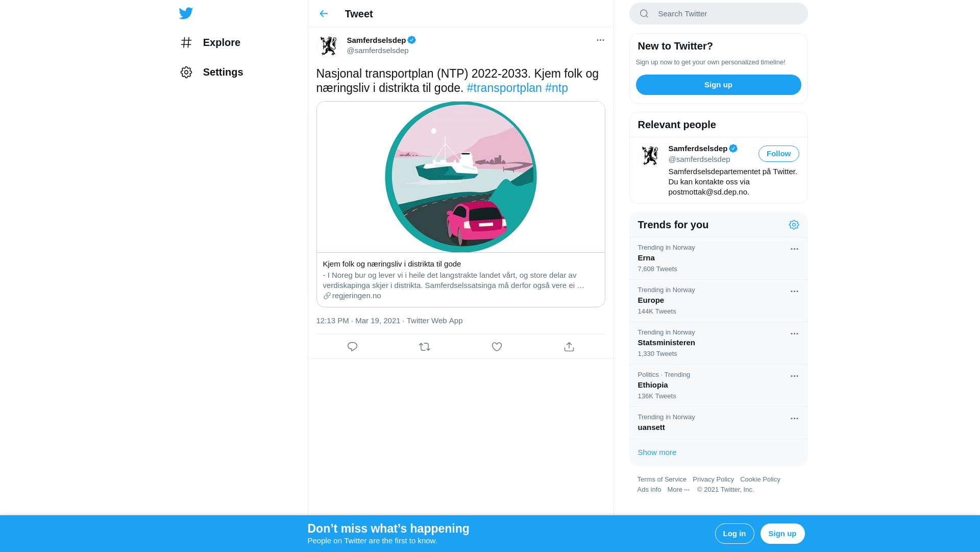980x552 pixels.
Task: Select the Statsministeren trending topic
Action: pos(666,343)
